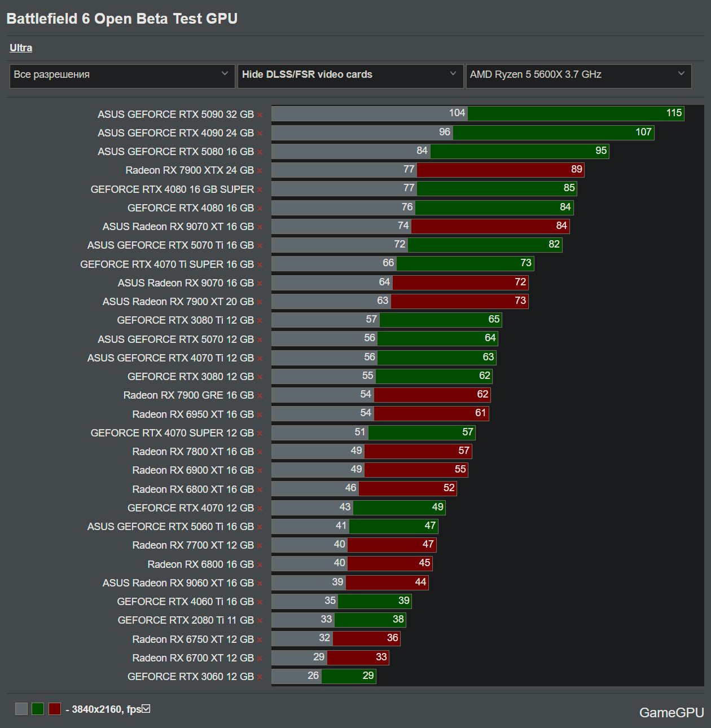The image size is (711, 728).
Task: Remove Radeon RX 6800 XT 16 GB row
Action: (x=260, y=490)
